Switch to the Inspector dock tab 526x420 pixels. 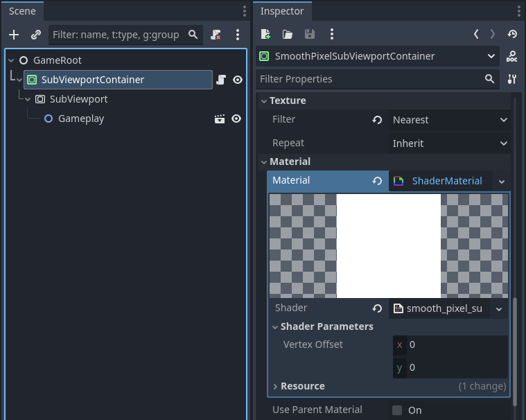[282, 11]
